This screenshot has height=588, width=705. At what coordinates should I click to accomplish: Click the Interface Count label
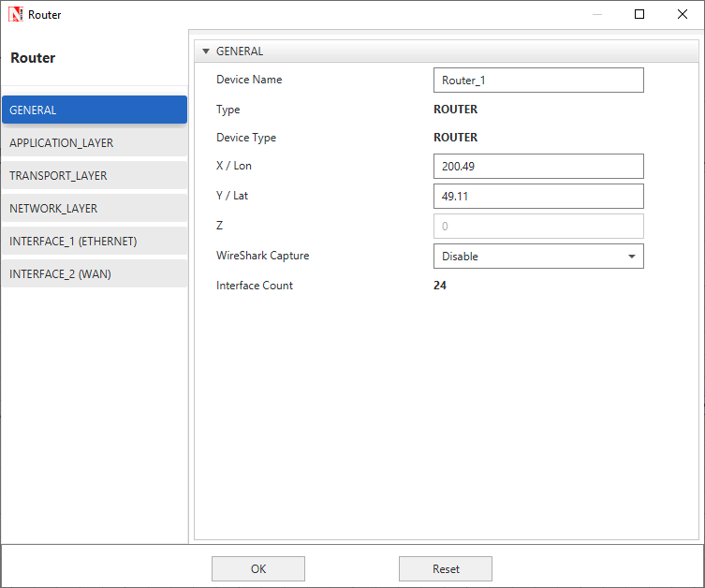coord(255,286)
